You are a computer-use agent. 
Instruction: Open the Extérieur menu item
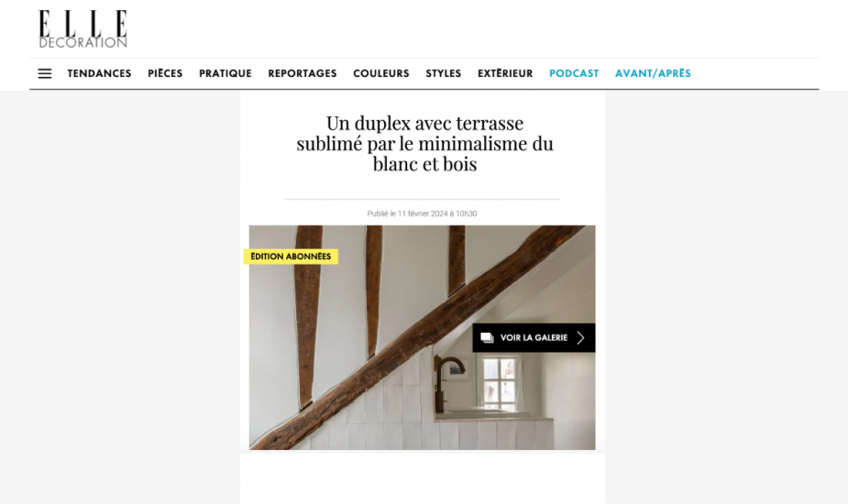pyautogui.click(x=505, y=73)
